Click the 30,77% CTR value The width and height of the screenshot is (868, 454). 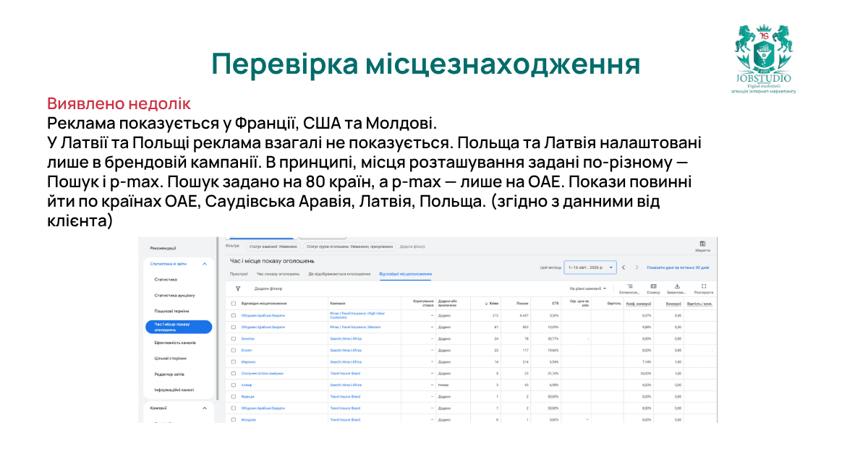(553, 338)
